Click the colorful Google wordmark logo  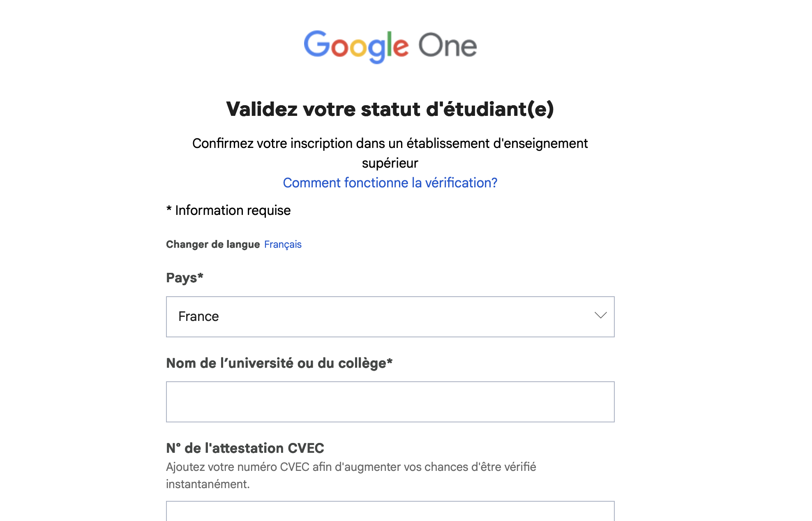356,46
